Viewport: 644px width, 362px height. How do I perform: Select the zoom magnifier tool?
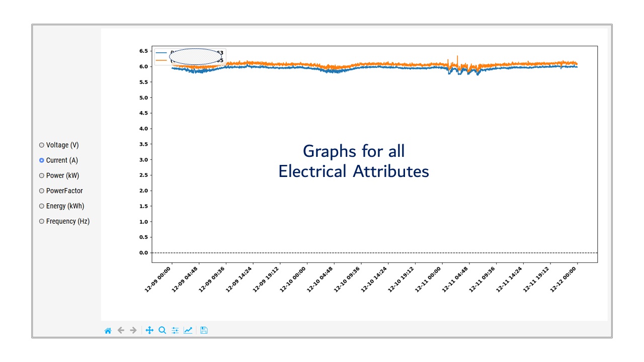coord(162,330)
